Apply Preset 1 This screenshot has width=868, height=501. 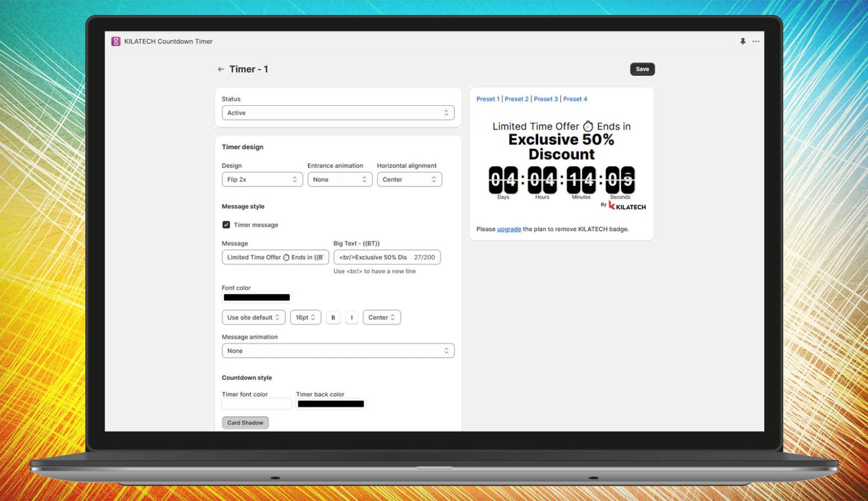point(488,99)
